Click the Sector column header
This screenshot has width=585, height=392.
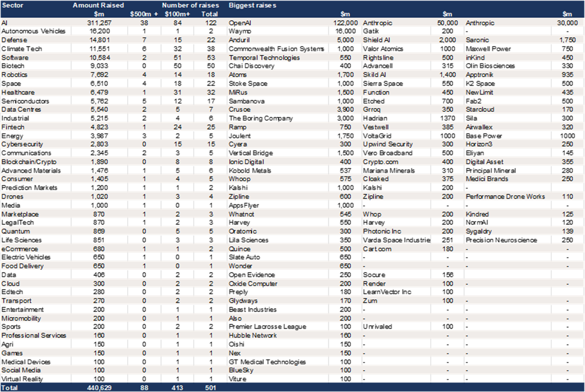coord(12,5)
